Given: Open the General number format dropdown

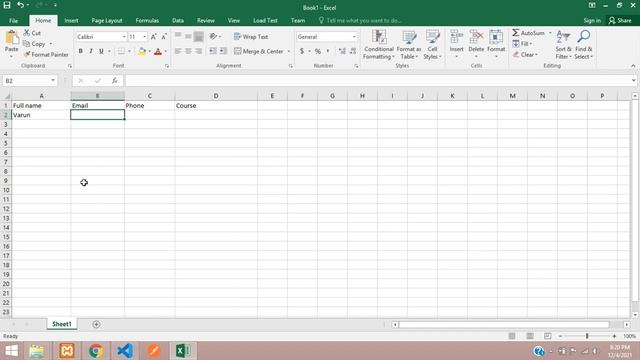Looking at the screenshot, I should tap(354, 37).
